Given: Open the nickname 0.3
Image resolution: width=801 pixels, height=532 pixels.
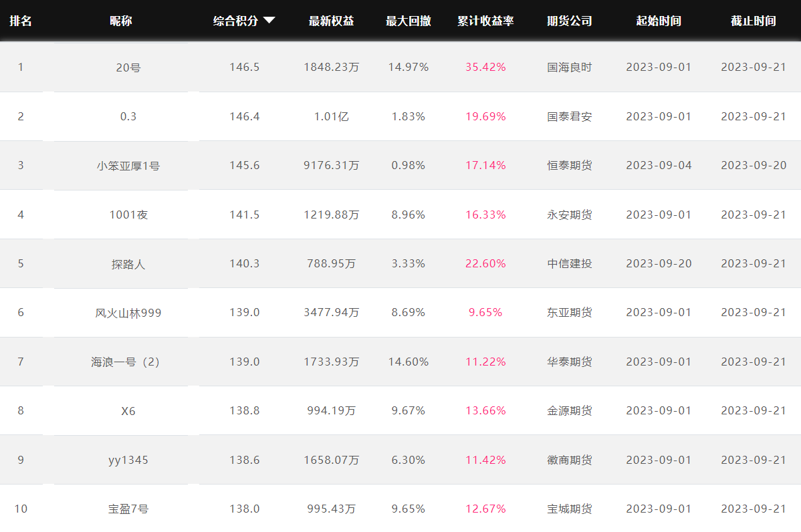Looking at the screenshot, I should tap(128, 116).
